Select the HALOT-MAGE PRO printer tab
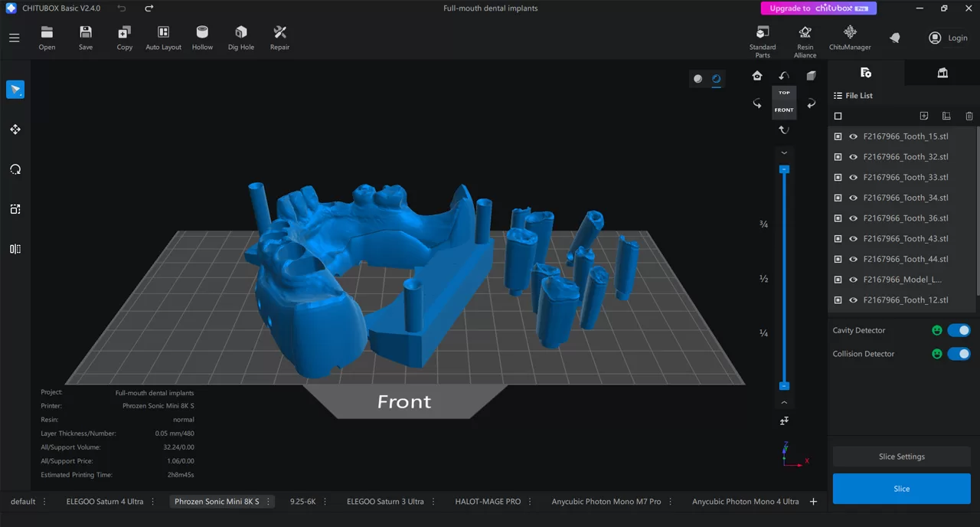Screen dimensions: 980x527 488,501
